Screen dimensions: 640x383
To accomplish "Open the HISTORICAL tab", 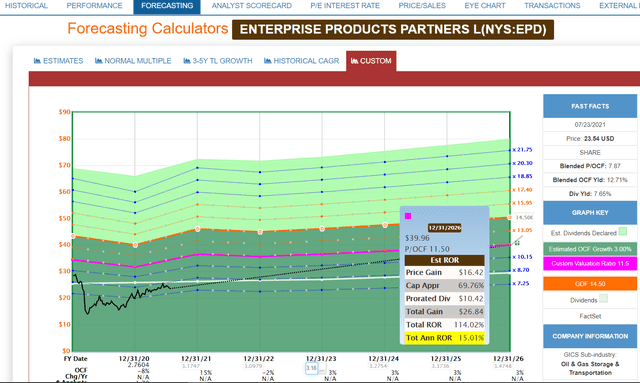I will 26,6.
